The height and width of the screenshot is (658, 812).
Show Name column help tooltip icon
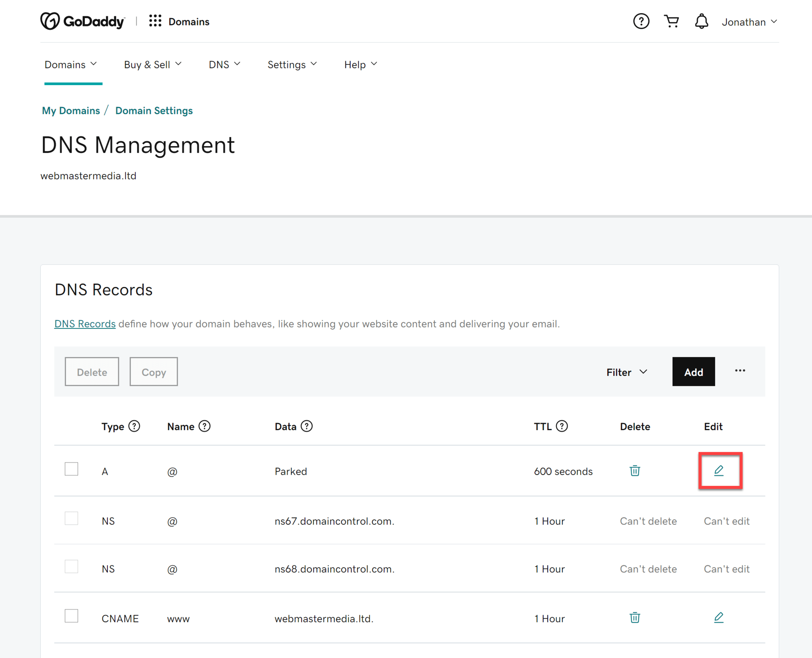204,426
